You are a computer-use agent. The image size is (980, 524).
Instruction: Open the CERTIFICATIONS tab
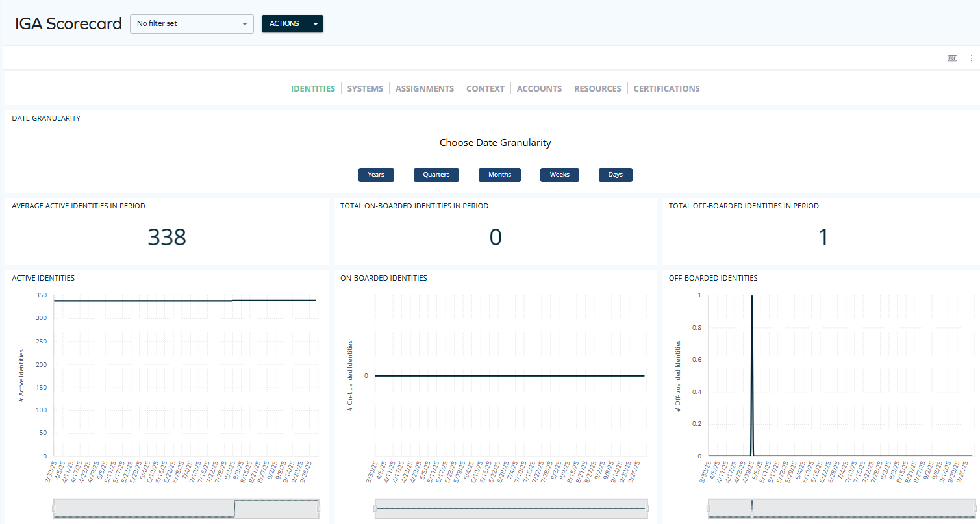[666, 88]
